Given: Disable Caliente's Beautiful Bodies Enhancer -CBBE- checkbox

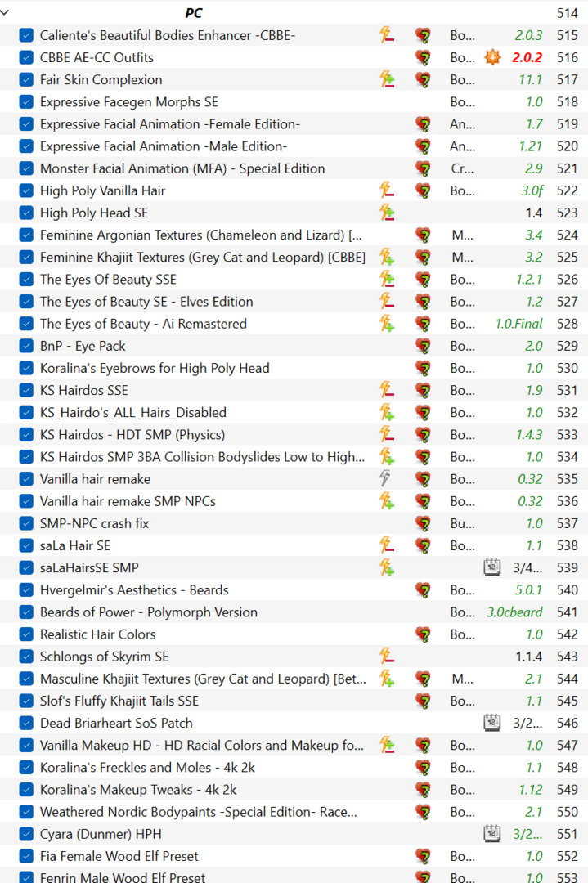Looking at the screenshot, I should (x=26, y=35).
